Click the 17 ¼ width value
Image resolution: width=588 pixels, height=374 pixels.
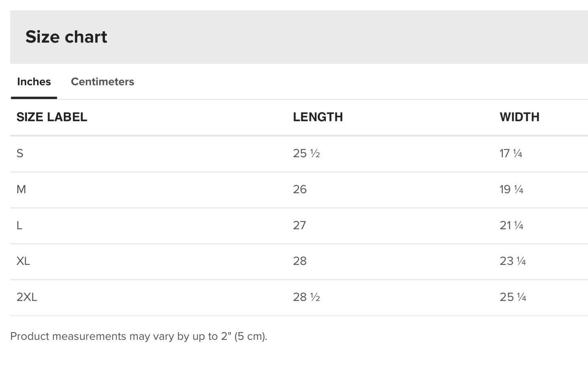click(511, 153)
